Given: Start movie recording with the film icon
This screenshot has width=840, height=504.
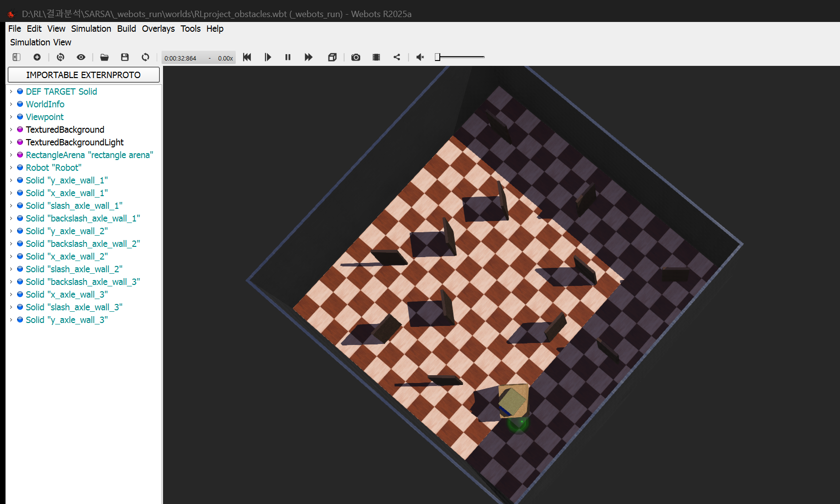Looking at the screenshot, I should (376, 57).
